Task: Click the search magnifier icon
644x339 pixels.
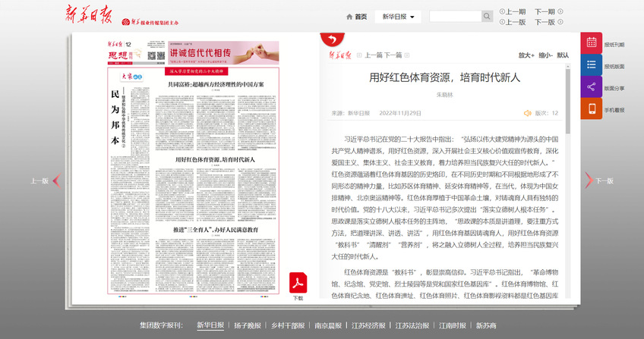Action: (x=488, y=17)
